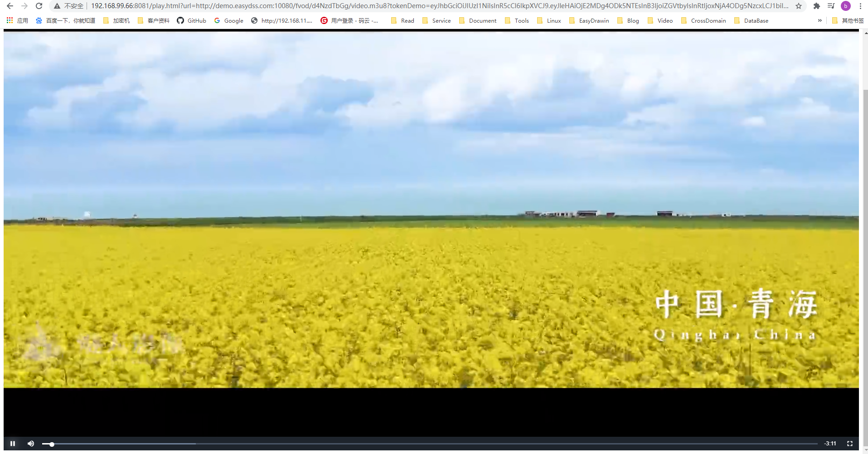Open the 用户登录 码云 bookmark
This screenshot has width=868, height=454.
(349, 20)
